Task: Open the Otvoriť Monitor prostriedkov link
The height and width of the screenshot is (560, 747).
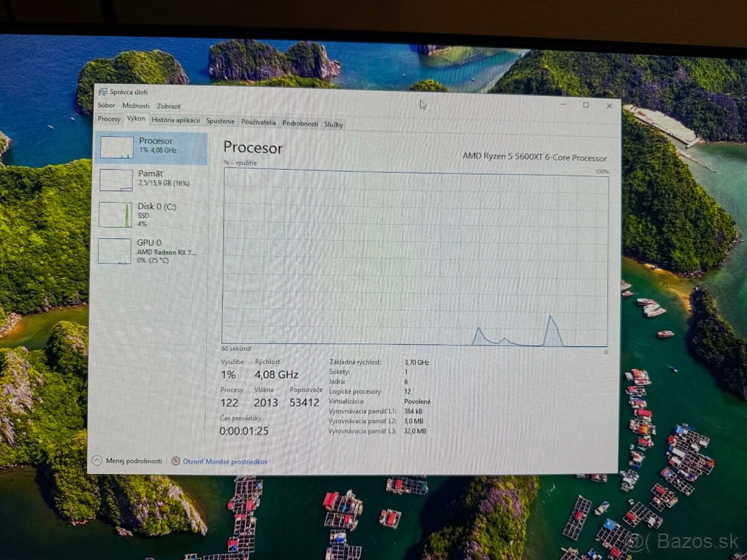Action: (x=225, y=461)
